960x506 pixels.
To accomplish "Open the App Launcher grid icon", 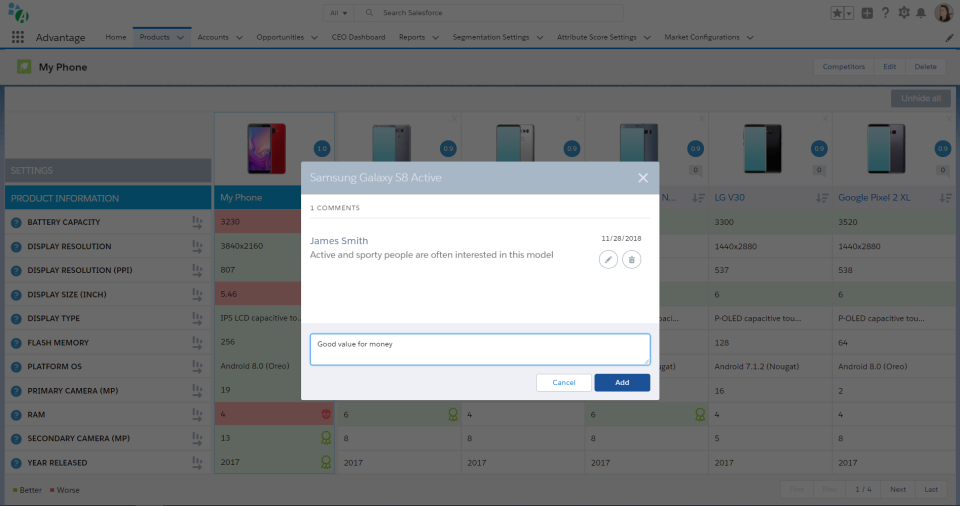I will 18,37.
